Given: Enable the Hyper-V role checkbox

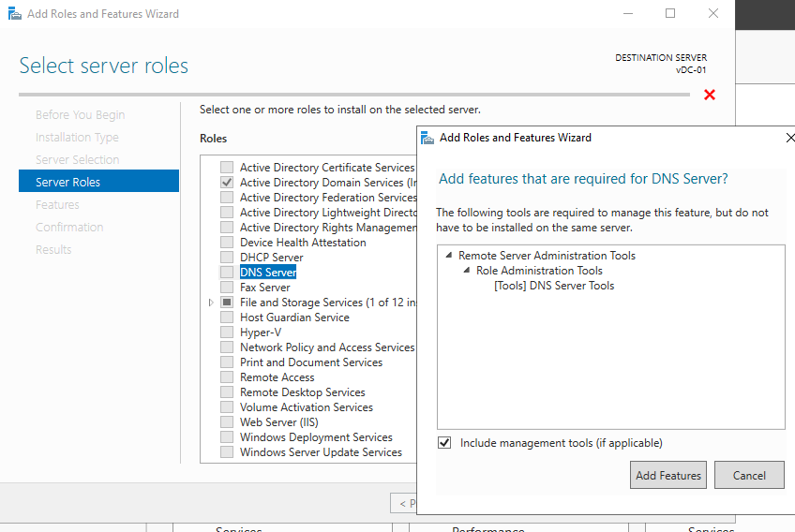Looking at the screenshot, I should tap(227, 332).
